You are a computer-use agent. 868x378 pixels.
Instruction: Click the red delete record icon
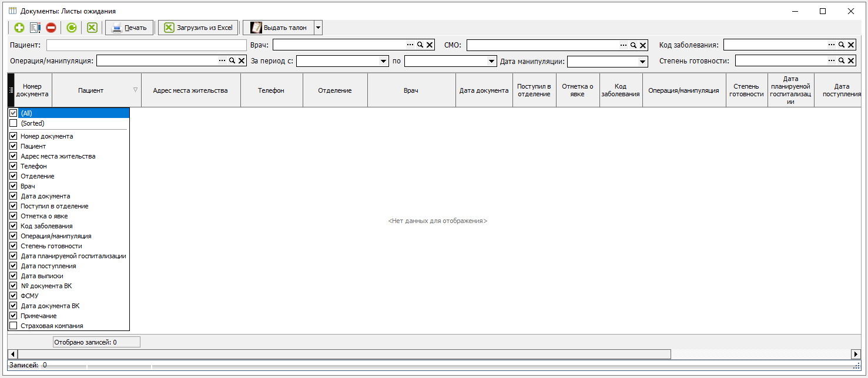pos(51,28)
